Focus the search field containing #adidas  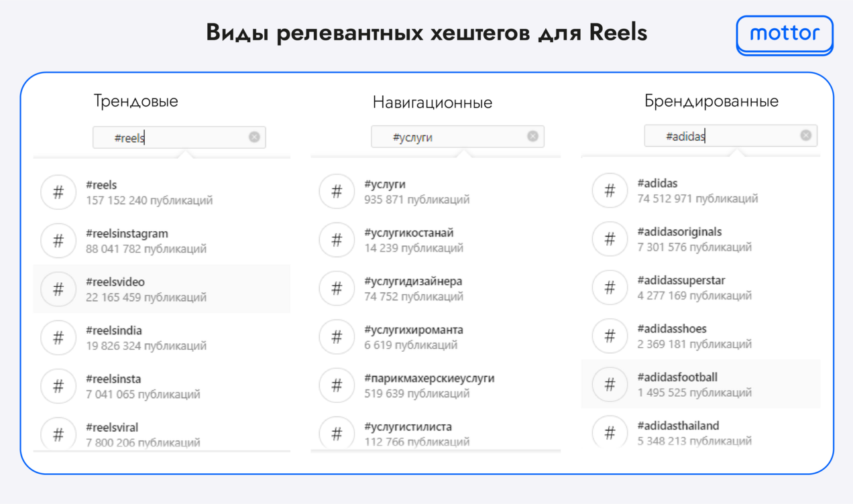click(x=730, y=136)
